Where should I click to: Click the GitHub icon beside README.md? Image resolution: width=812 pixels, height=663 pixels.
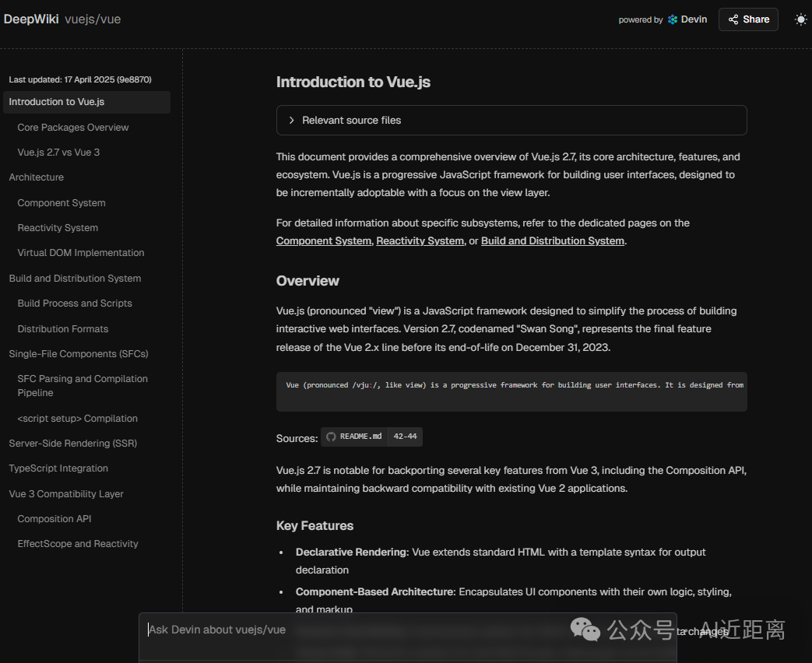coord(331,437)
